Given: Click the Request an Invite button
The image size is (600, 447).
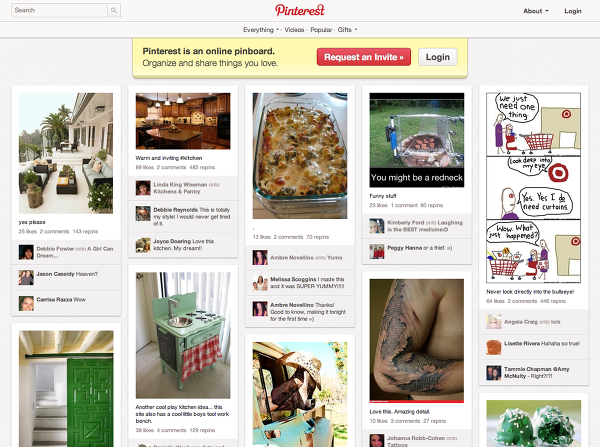Looking at the screenshot, I should point(364,57).
